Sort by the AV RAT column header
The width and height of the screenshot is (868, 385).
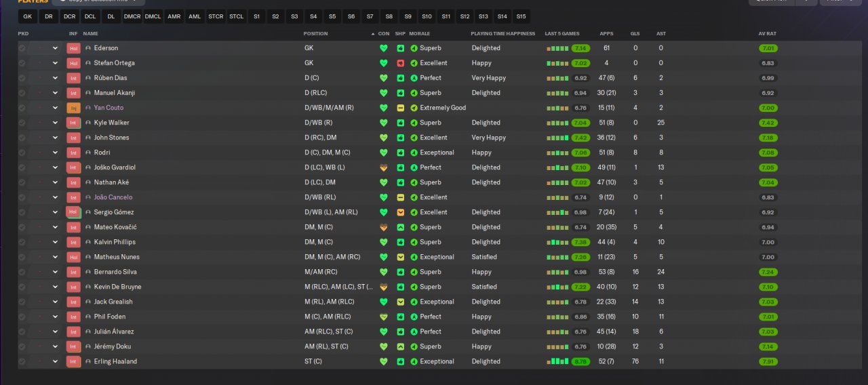[768, 33]
